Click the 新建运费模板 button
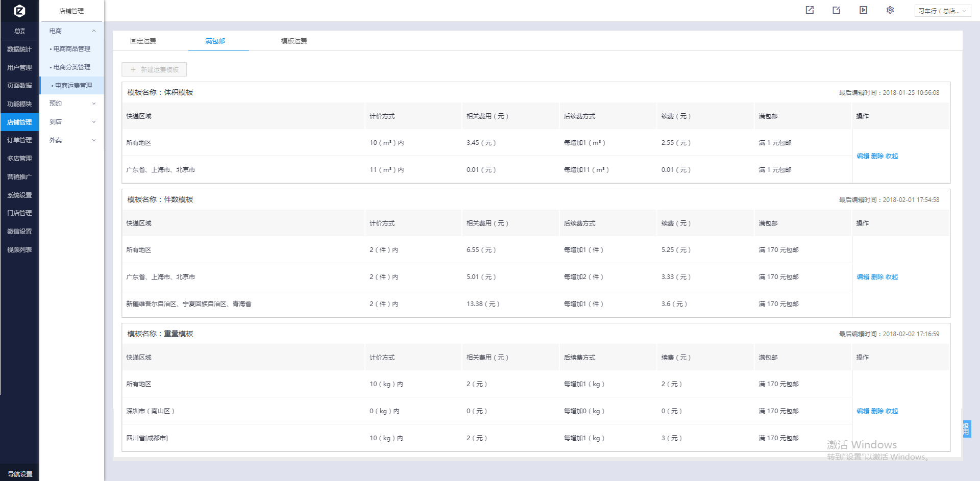980x481 pixels. 154,69
